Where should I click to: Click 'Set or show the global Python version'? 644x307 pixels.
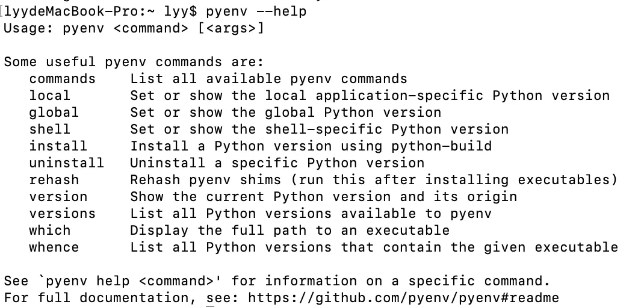(x=285, y=112)
